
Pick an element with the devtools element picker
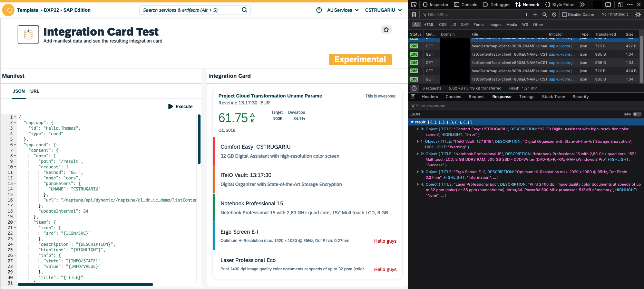[x=414, y=4]
